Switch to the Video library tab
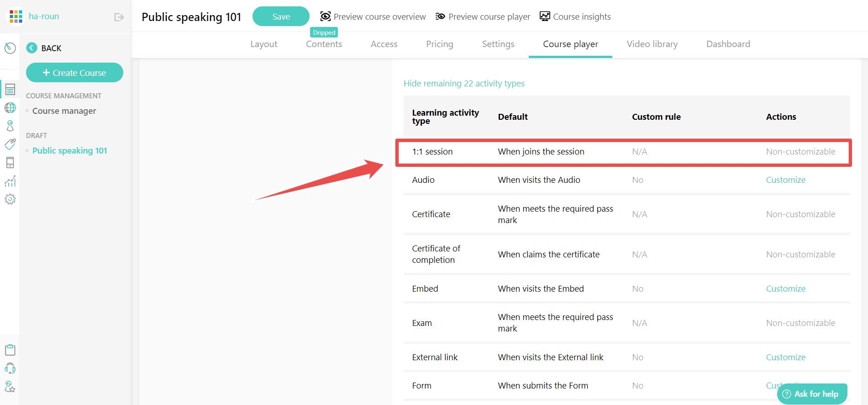The width and height of the screenshot is (868, 405). point(652,44)
